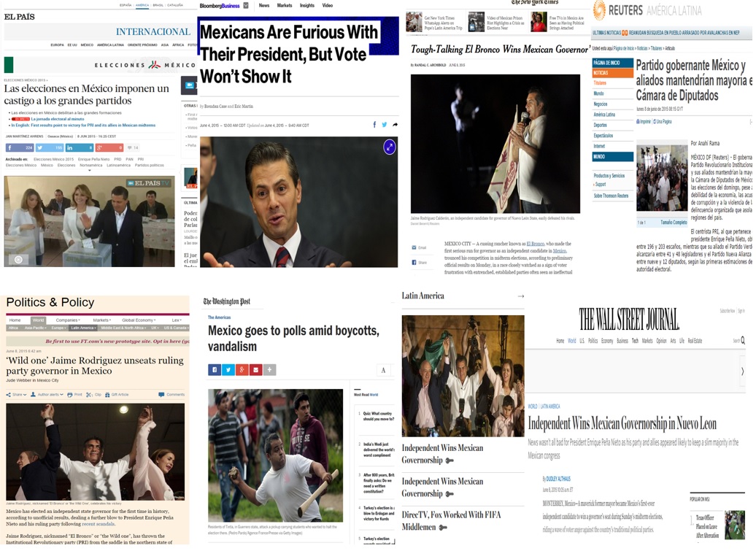Open the FT Share dropdown
This screenshot has height=551, width=756.
click(16, 394)
